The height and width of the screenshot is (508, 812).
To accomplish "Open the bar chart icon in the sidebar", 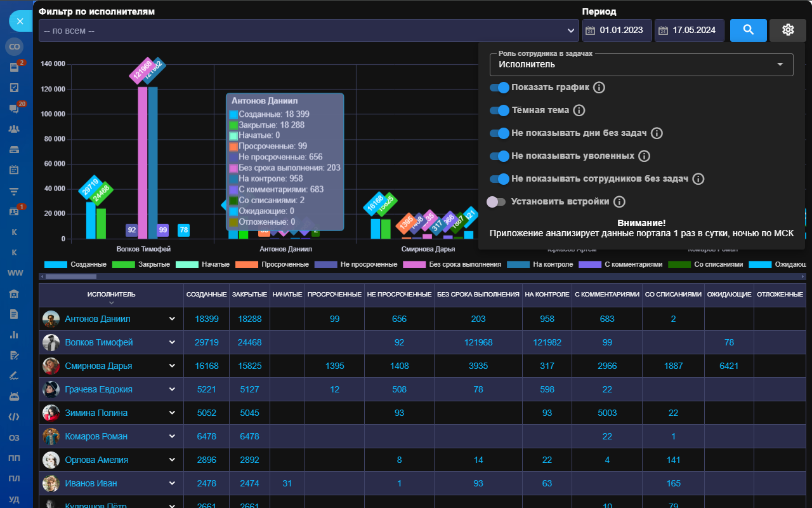I will [x=14, y=335].
